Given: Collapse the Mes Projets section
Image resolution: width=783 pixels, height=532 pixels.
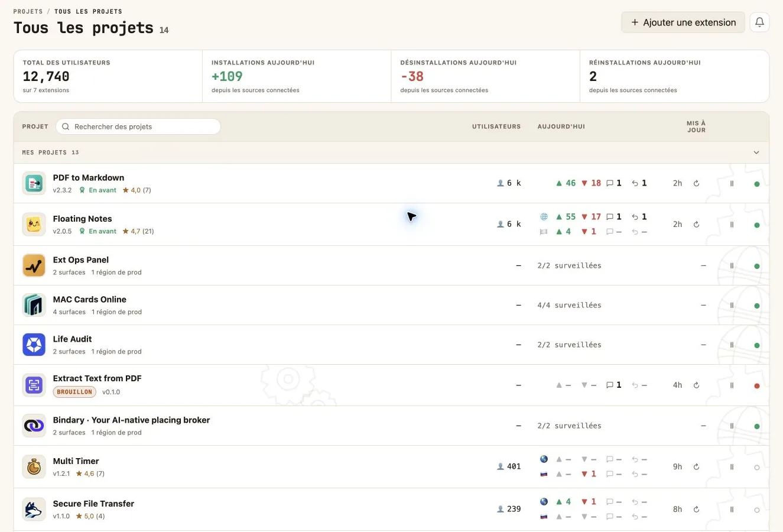Looking at the screenshot, I should (756, 153).
